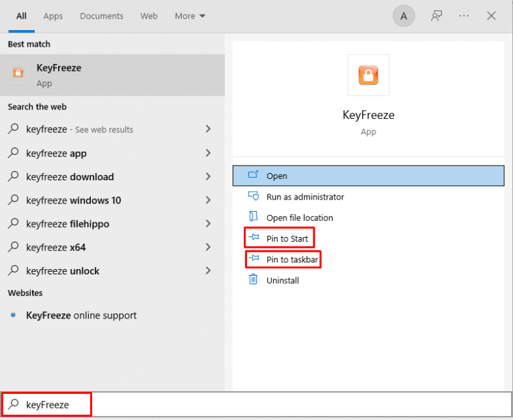Screen dimensions: 513x420
Task: Click the 'keyfreeze x64' suggestion text
Action: (56, 248)
